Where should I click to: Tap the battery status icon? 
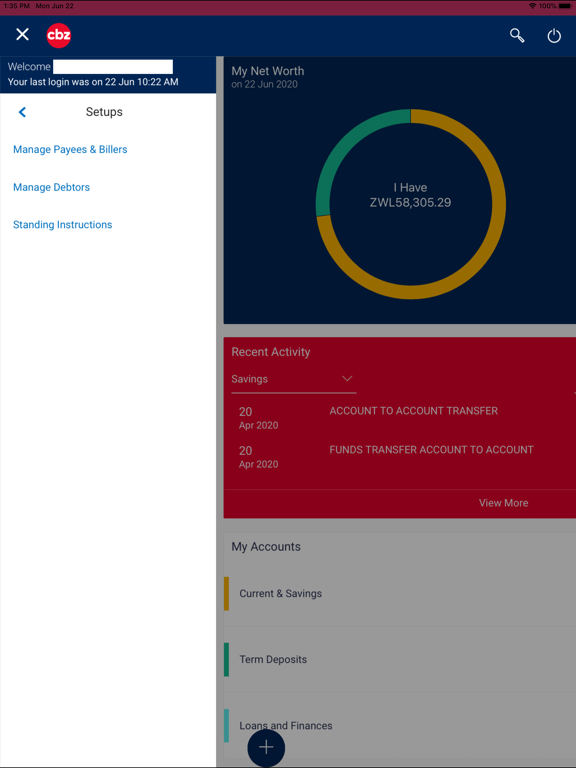(x=565, y=6)
